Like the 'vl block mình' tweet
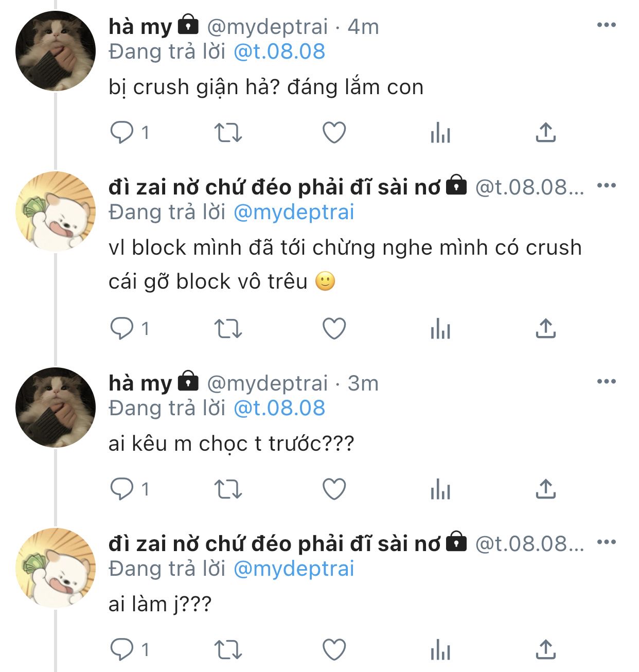Viewport: 639px width, 672px height. point(334,328)
